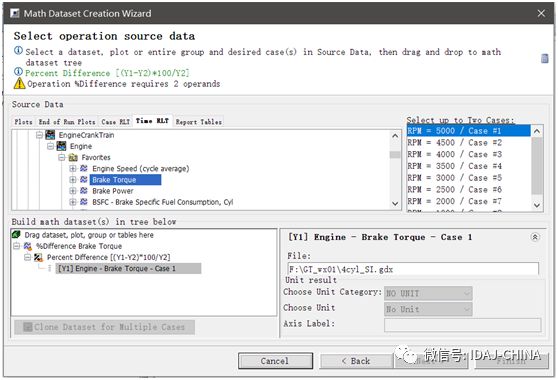
Task: Select case RPM = 3000 / Case #5
Action: click(469, 178)
